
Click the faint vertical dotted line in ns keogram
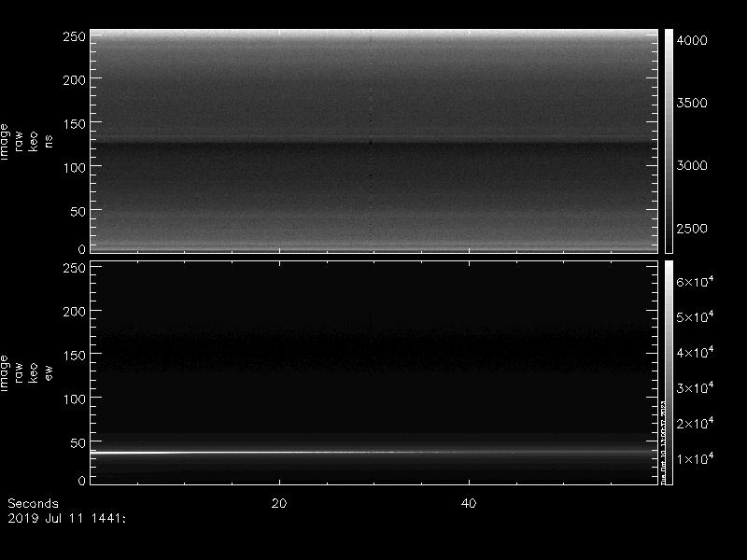pyautogui.click(x=371, y=141)
